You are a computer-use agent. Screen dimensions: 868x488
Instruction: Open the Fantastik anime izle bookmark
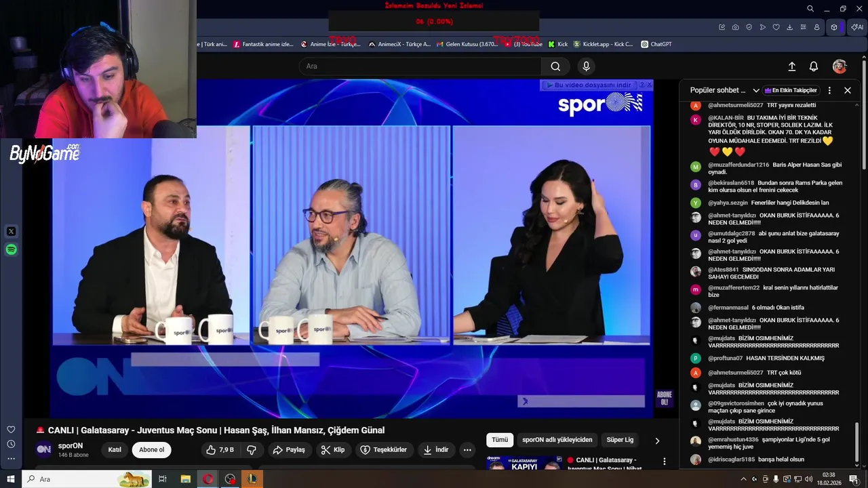tap(262, 44)
